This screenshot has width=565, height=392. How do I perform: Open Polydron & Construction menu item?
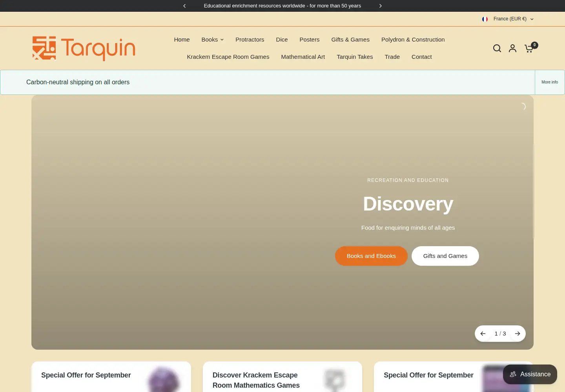coord(413,40)
